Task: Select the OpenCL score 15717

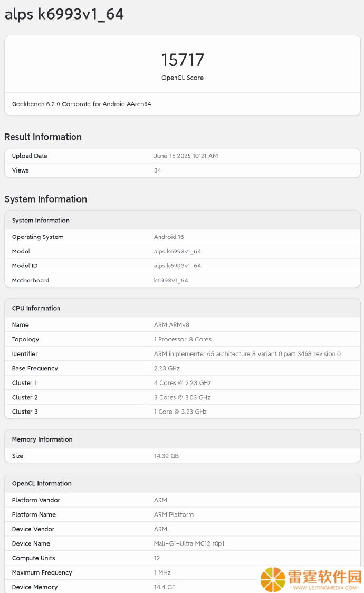Action: click(x=183, y=60)
